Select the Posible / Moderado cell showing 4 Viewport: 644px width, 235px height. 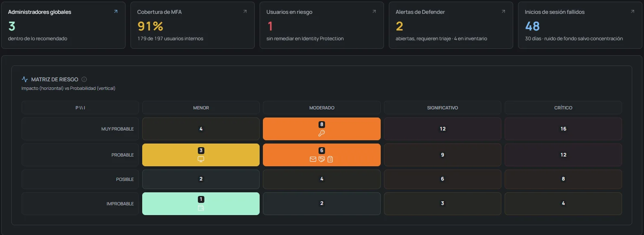[x=322, y=179]
